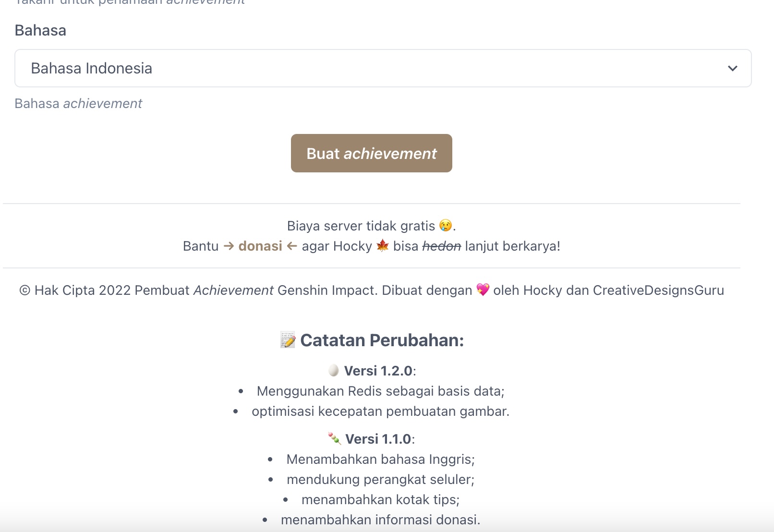Open the 'donasi' link
774x532 pixels.
[x=260, y=246]
